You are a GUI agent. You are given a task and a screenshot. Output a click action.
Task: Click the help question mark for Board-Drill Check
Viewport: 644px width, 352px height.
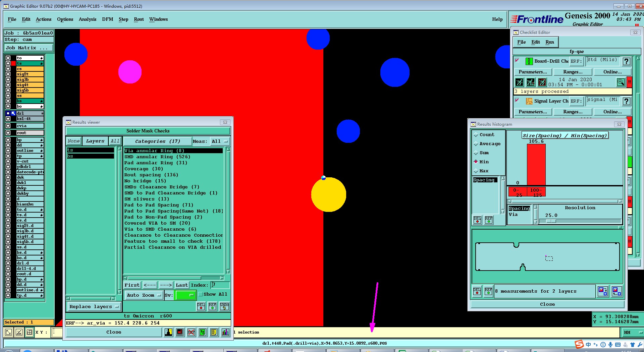click(626, 61)
